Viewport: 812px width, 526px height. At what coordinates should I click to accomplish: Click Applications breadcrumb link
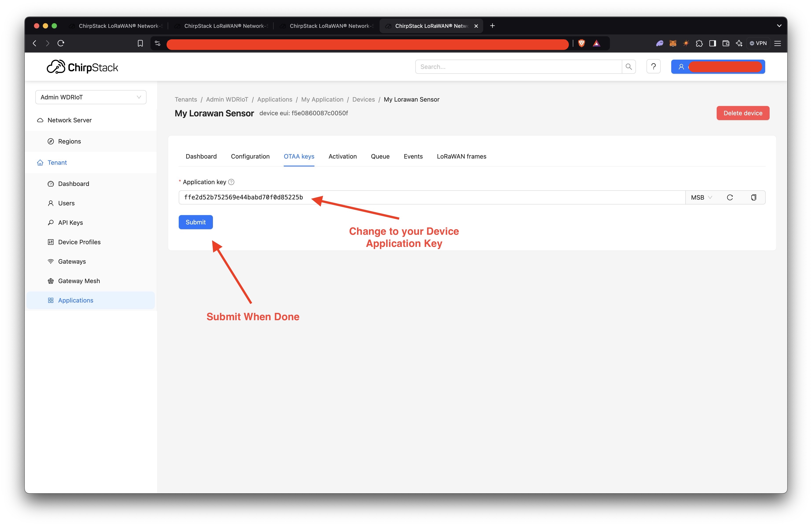[275, 99]
